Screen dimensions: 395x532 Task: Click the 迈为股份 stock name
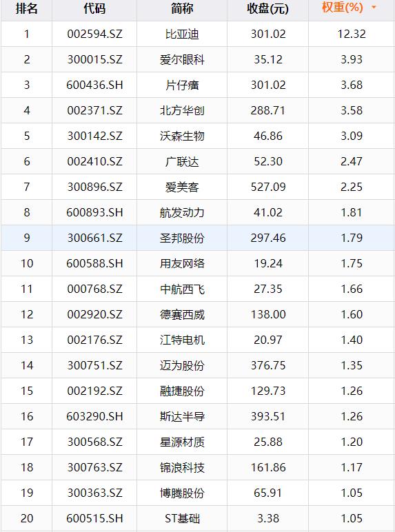[182, 365]
